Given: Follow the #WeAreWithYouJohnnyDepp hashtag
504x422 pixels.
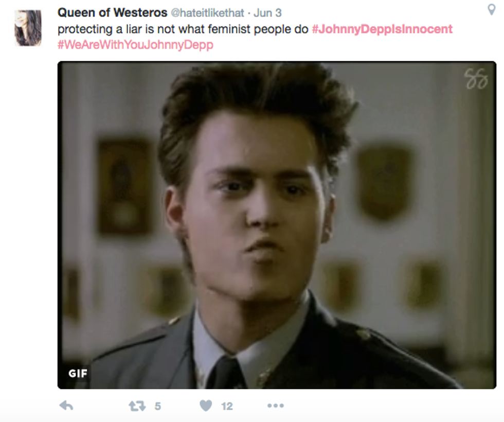Looking at the screenshot, I should click(135, 45).
